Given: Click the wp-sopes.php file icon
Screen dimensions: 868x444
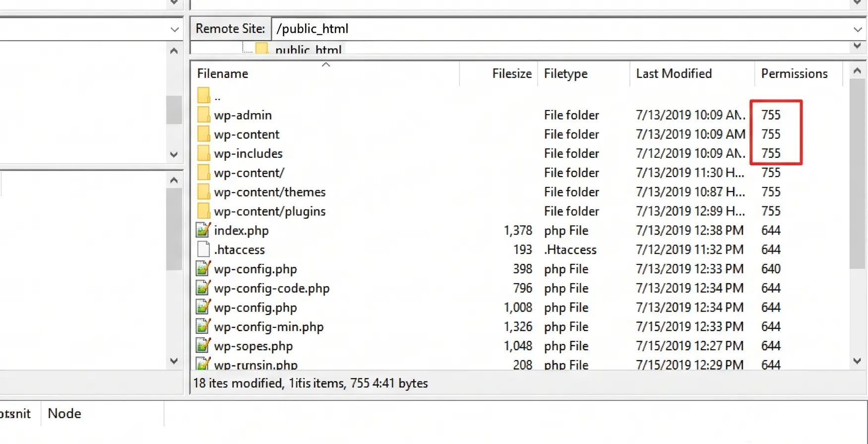Looking at the screenshot, I should point(203,346).
